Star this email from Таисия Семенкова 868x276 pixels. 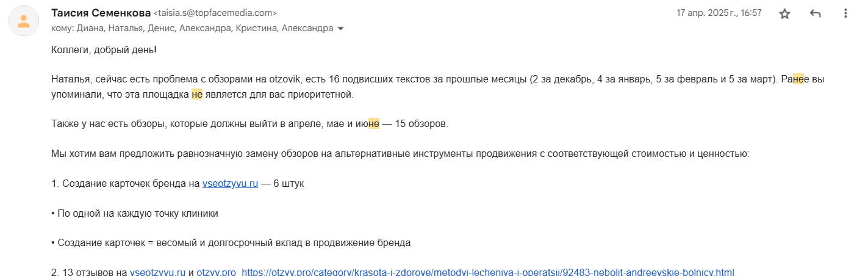coord(785,14)
